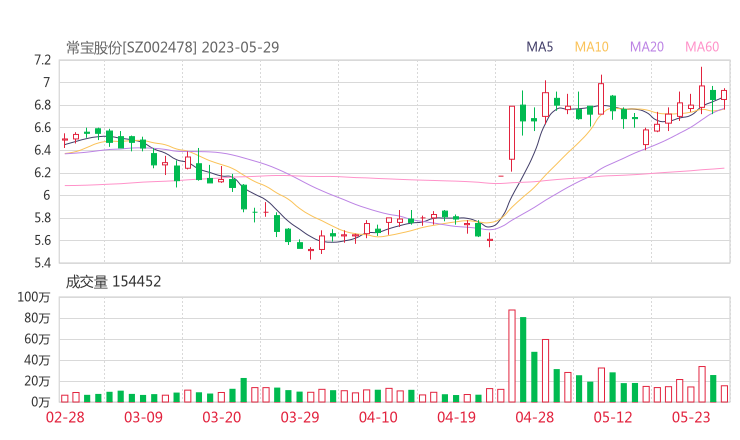Click the 02-28 date axis label

point(65,417)
